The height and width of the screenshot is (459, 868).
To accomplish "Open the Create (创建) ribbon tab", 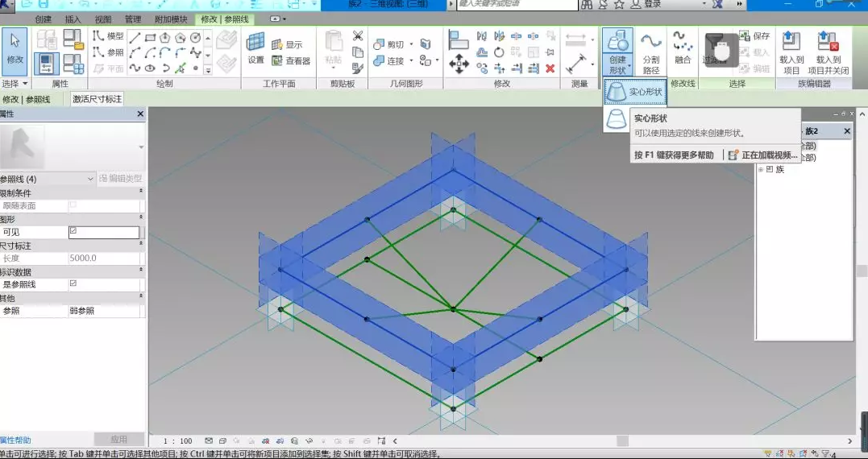I will (x=43, y=19).
